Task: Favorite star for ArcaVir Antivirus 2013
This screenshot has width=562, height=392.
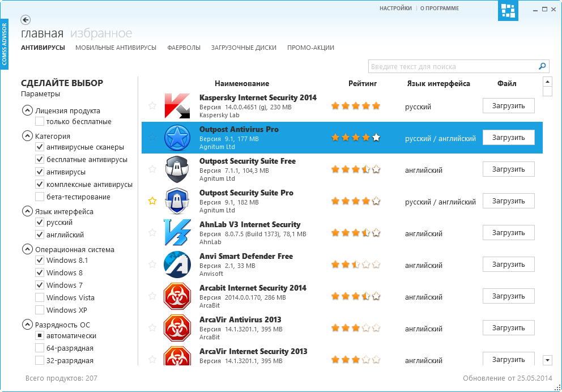Action: pos(152,328)
